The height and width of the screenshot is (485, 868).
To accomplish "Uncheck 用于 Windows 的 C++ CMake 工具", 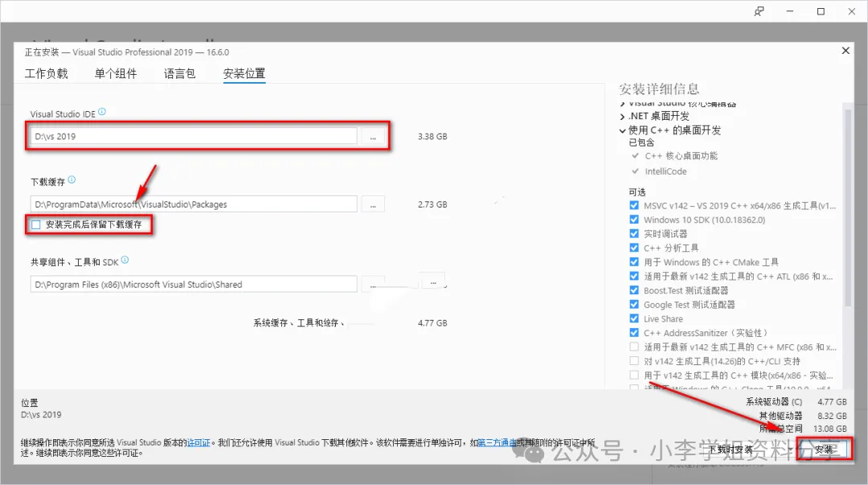I will (x=634, y=261).
